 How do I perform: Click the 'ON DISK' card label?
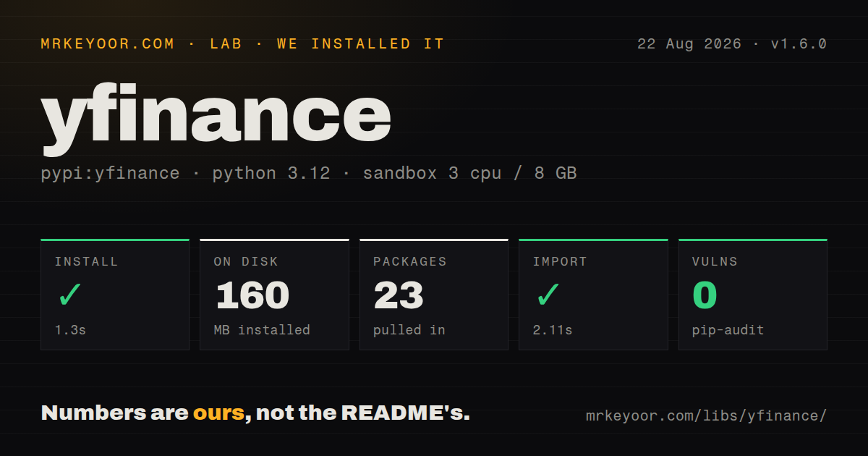point(246,262)
